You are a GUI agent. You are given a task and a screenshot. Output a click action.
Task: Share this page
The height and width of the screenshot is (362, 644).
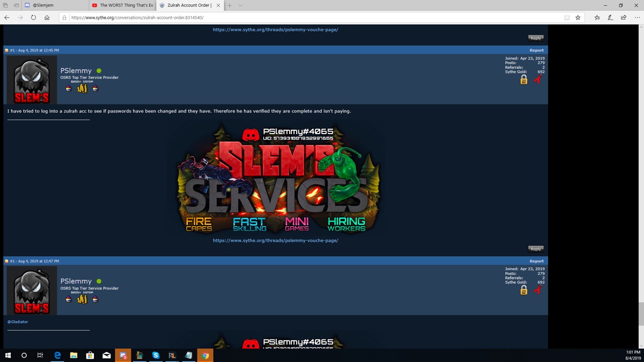point(624,18)
